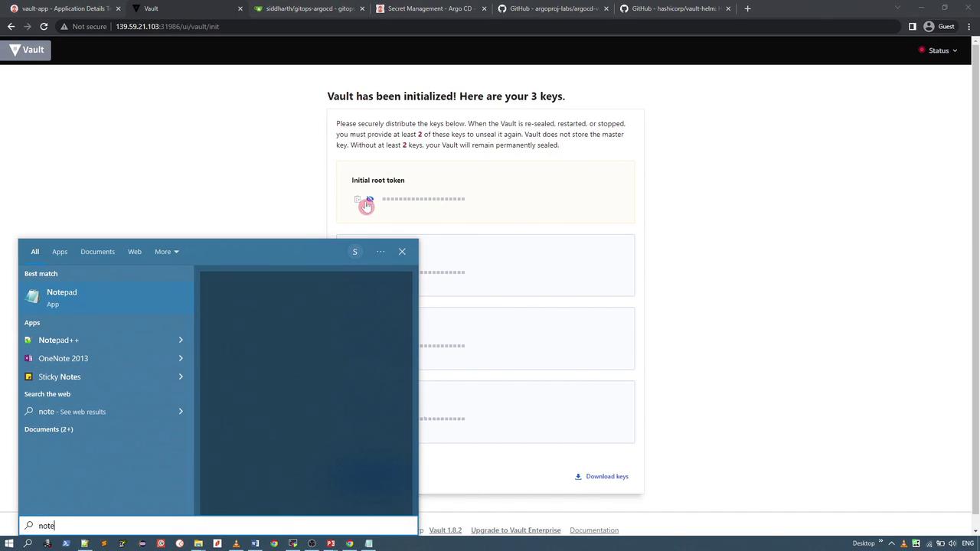Open VLC media player in the taskbar
Viewport: 980px width, 551px height.
(236, 543)
